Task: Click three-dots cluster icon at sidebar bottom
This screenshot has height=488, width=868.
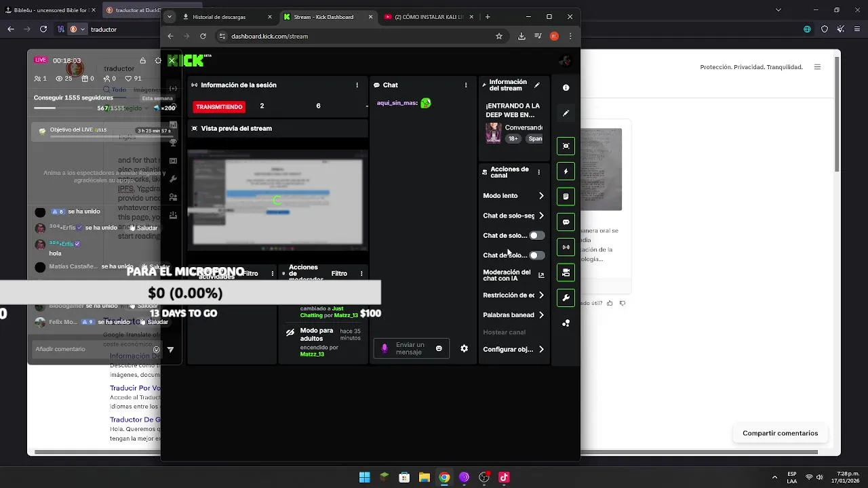Action: tap(566, 323)
